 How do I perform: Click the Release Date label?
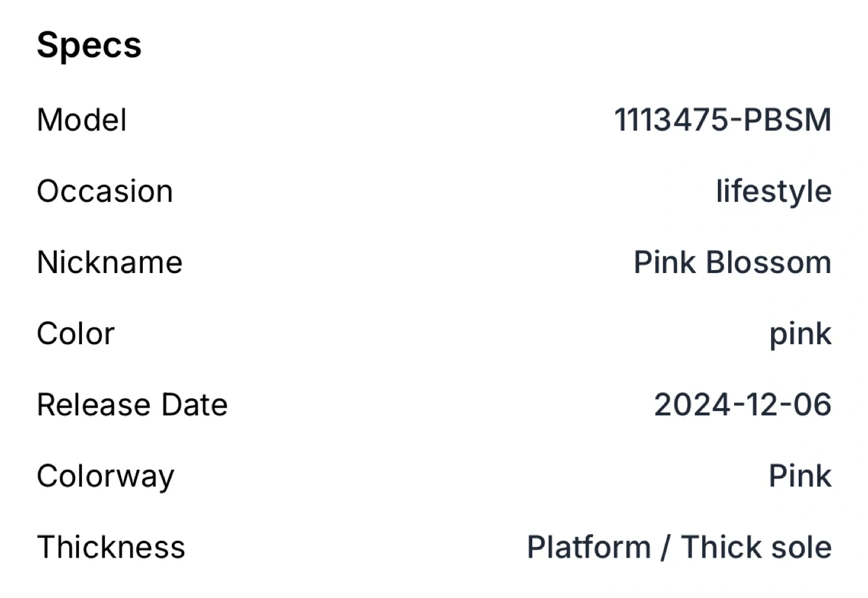pos(133,404)
